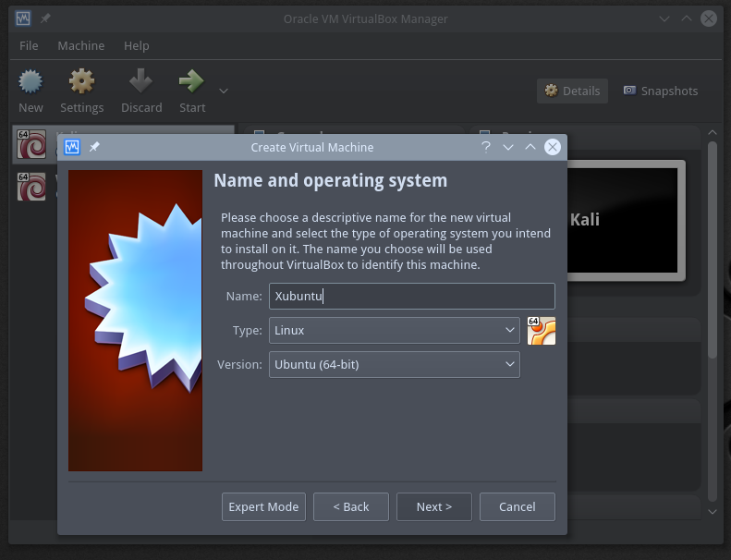Minimize the VirtualBox Manager window
Screen dimensions: 731x560
(664, 18)
